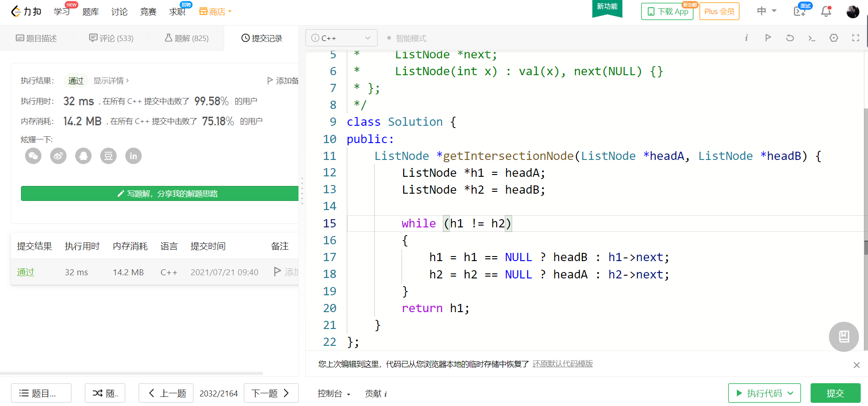Screen dimensions: 868x406
Task: Expand the 商店 store menu
Action: [x=216, y=11]
